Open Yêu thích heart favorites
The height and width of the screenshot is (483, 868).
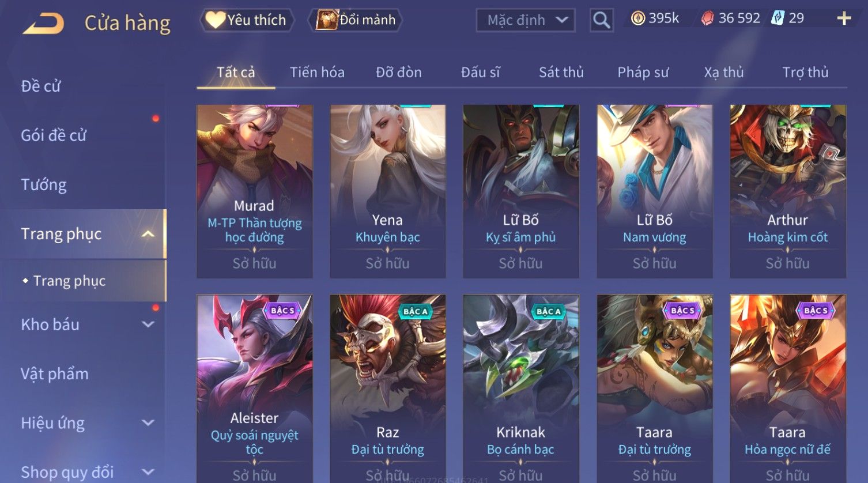pos(216,20)
